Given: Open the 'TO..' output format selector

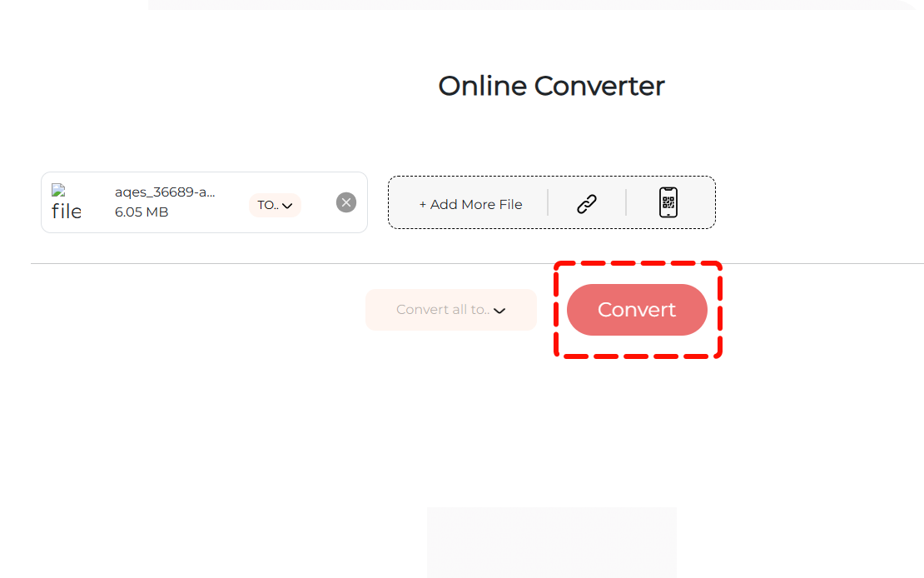Looking at the screenshot, I should coord(274,205).
